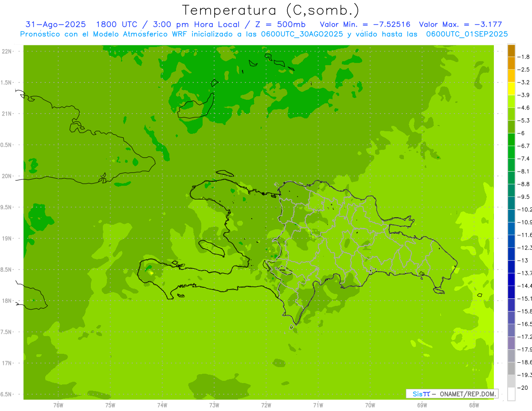Pick the legend swatch between -6 and -6.7
This screenshot has width=532, height=411.
coord(511,139)
